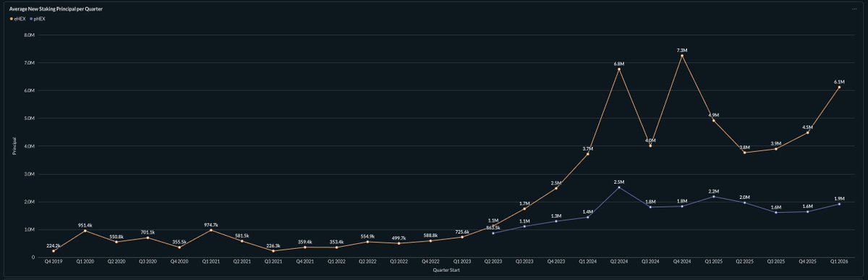Click the eHEX data point labeled 3.9M
The image size is (868, 280).
pyautogui.click(x=776, y=148)
